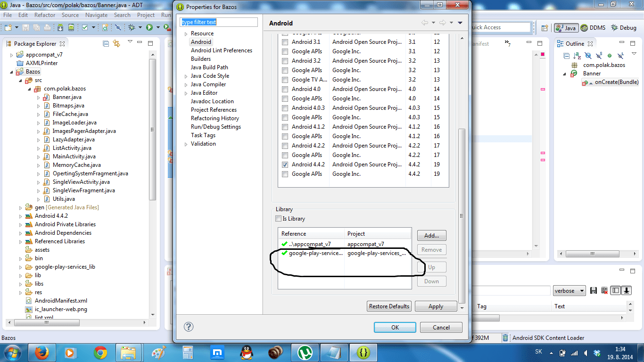Screen dimensions: 644x362
Task: Open the Android SDK Manager from the toolbar
Action: click(x=59, y=28)
